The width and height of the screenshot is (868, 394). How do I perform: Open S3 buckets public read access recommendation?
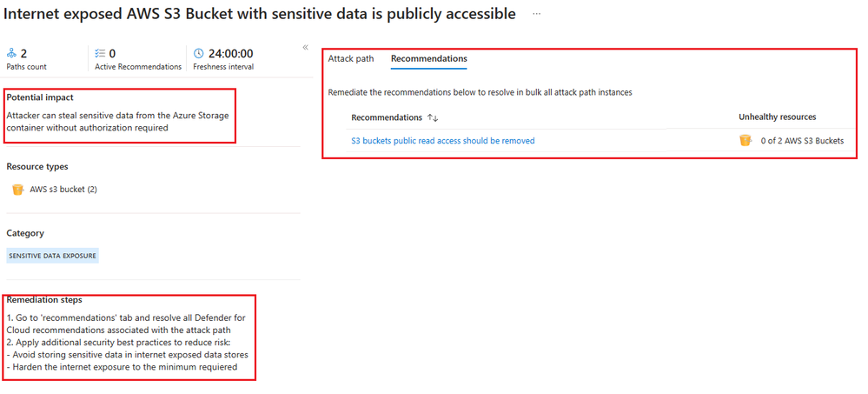tap(443, 141)
